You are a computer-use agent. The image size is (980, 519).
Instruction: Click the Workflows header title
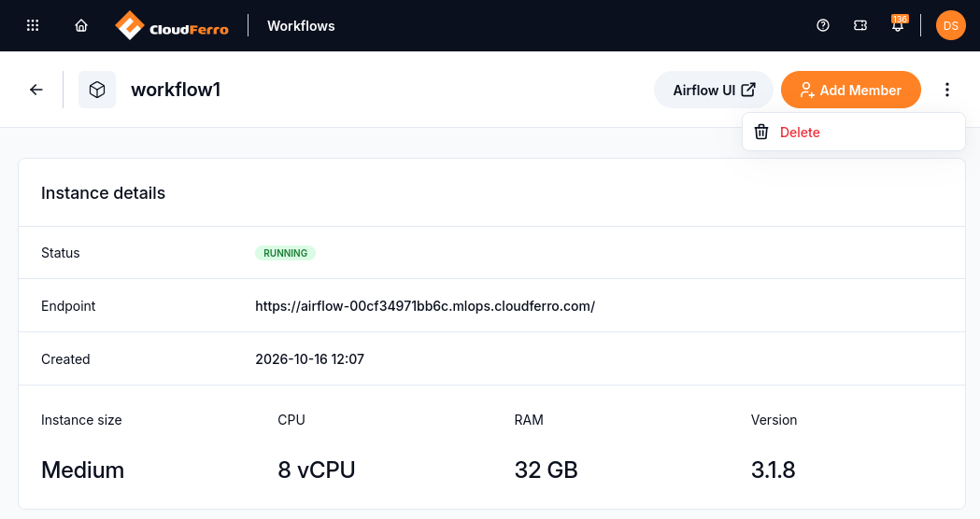click(301, 25)
